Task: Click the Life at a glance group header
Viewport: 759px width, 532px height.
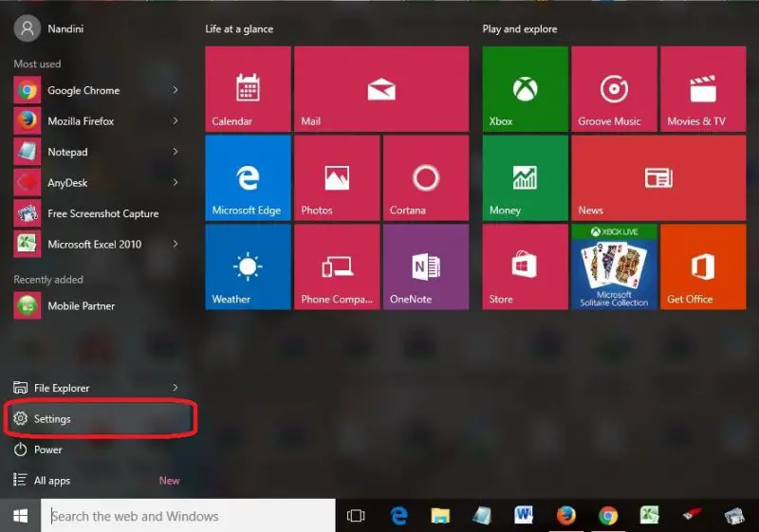Action: click(239, 29)
